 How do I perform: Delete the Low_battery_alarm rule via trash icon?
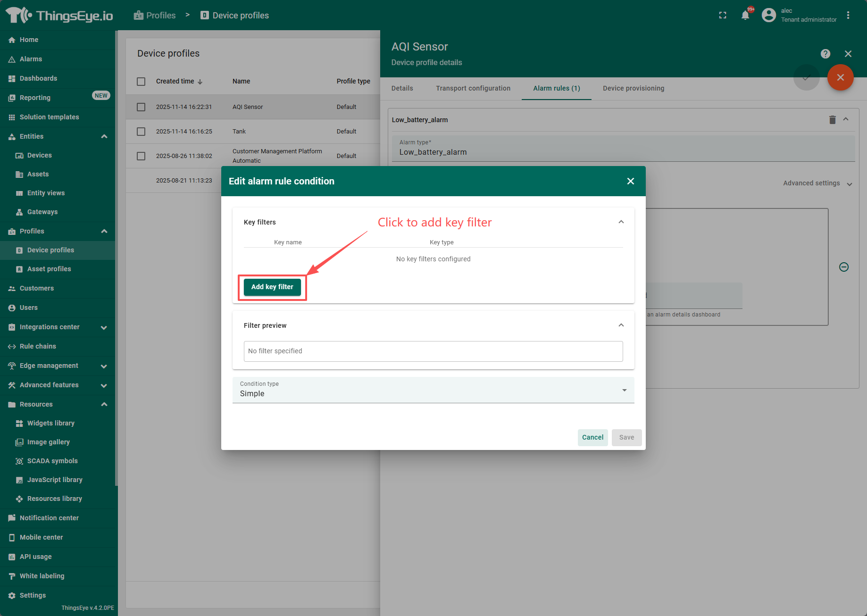point(832,120)
